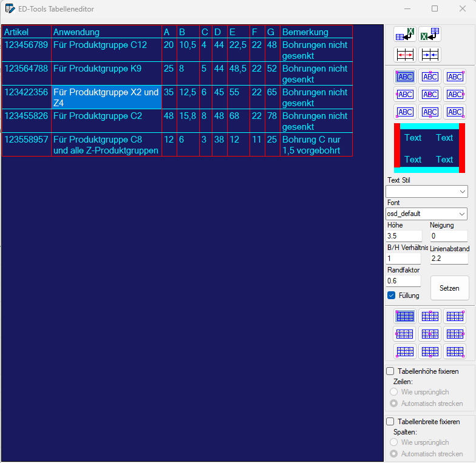
Task: Click the red right border in the preview
Action: (462, 145)
